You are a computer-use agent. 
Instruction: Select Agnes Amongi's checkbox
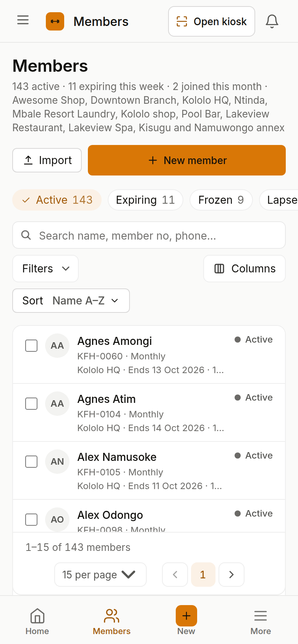tap(31, 346)
